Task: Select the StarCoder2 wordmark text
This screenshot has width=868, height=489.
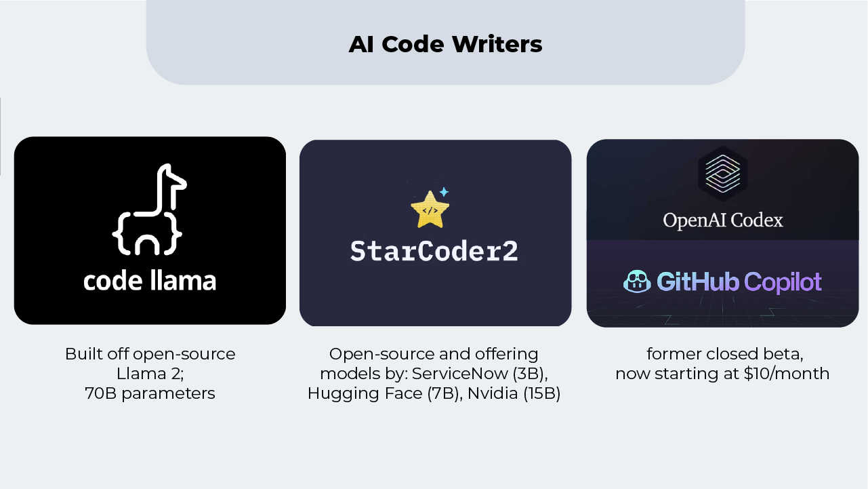Action: click(434, 251)
